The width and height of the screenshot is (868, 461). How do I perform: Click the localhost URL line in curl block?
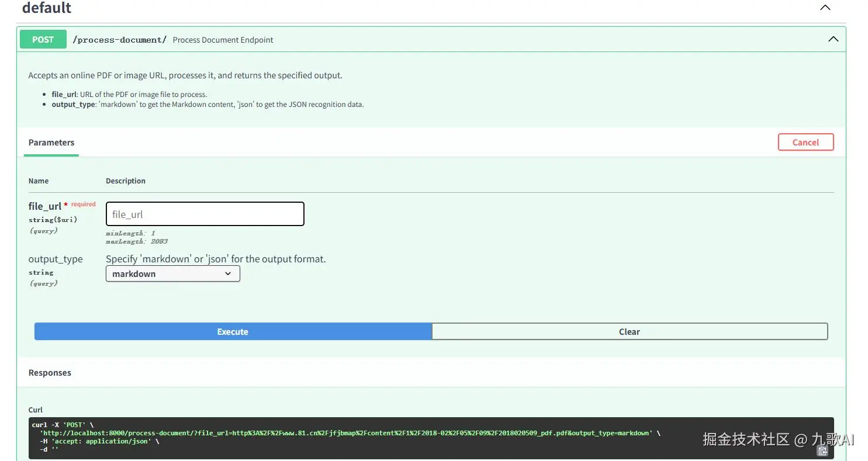coord(349,433)
